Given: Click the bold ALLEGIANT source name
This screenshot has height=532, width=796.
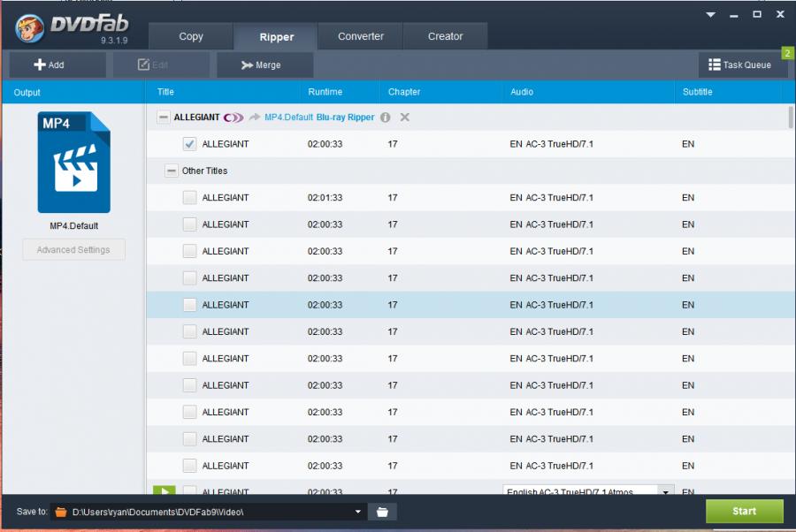Looking at the screenshot, I should point(196,118).
